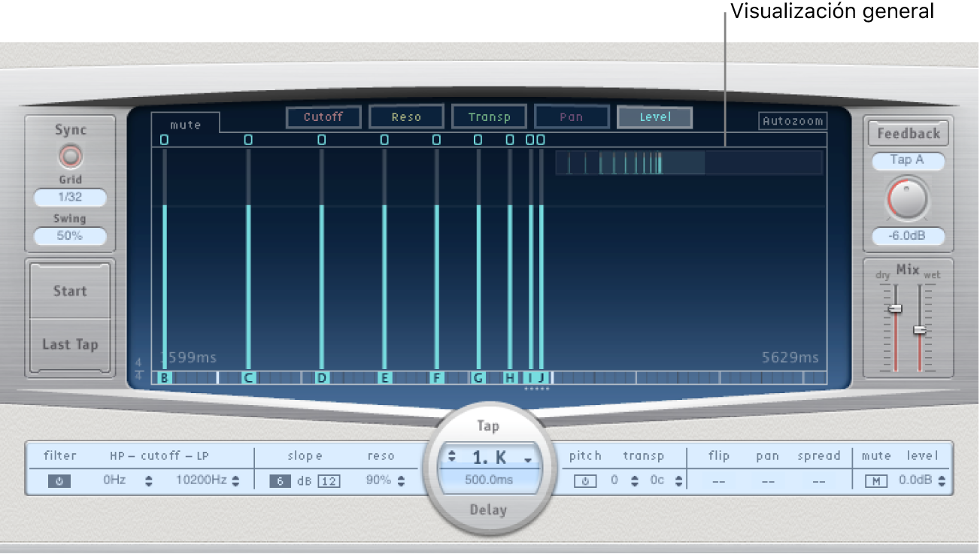Switch to the Transp view
Screen dimensions: 980x554
point(489,117)
